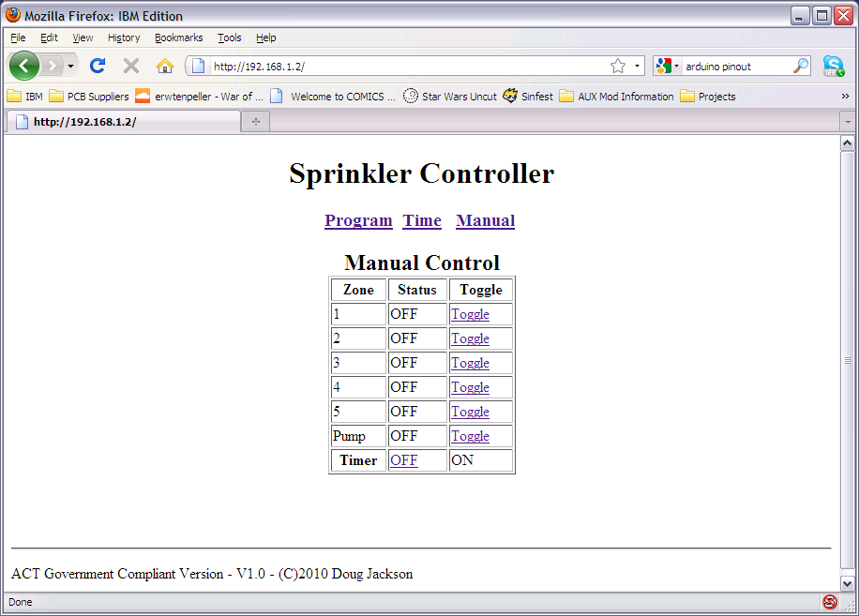
Task: Open the Welcome to COMICS bookmark
Action: pos(333,97)
